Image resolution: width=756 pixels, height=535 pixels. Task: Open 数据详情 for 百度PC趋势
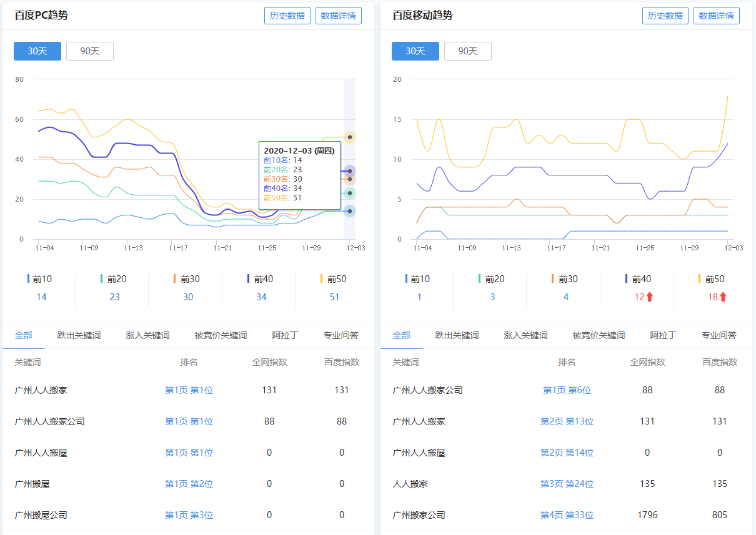tap(338, 16)
